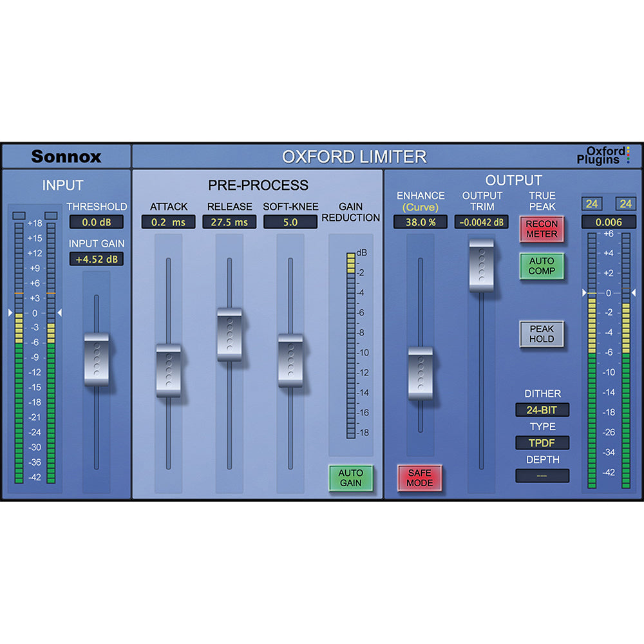
Task: Open the dither DEPTH selector
Action: click(x=542, y=475)
